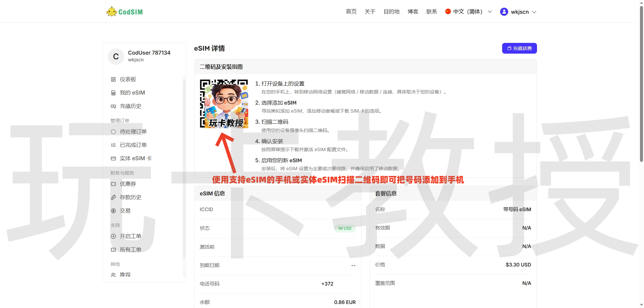Open the 所有工单 all tickets icon
Viewport: 644px width, 308px height.
pos(113,249)
